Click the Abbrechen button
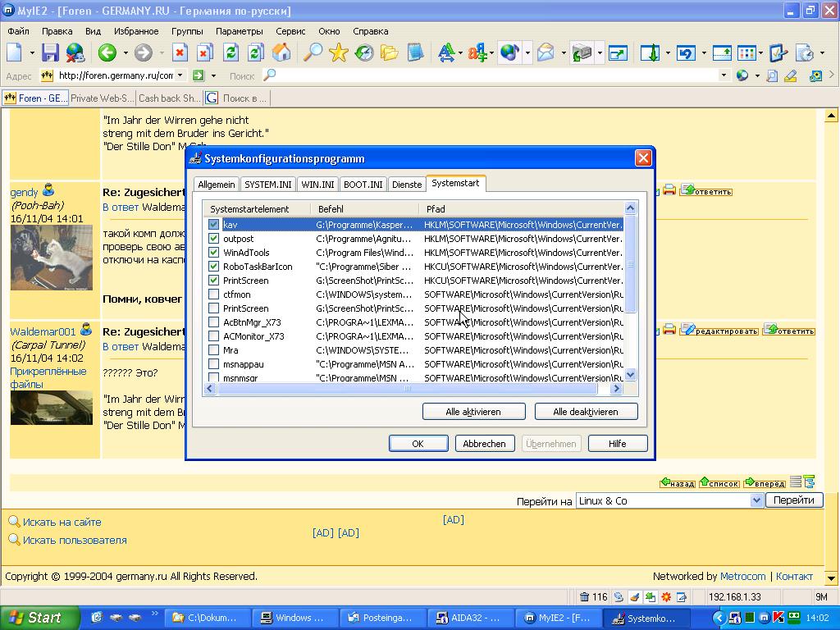This screenshot has height=630, width=840. (484, 444)
